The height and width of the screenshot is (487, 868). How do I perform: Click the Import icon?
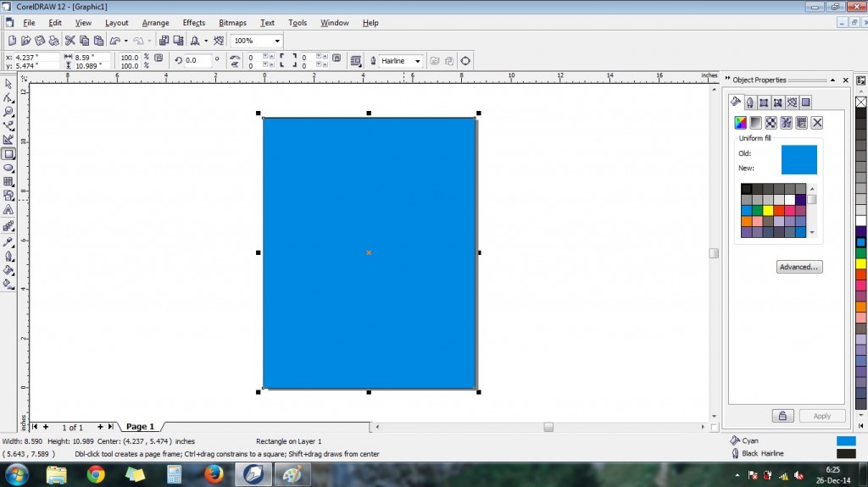coord(164,41)
